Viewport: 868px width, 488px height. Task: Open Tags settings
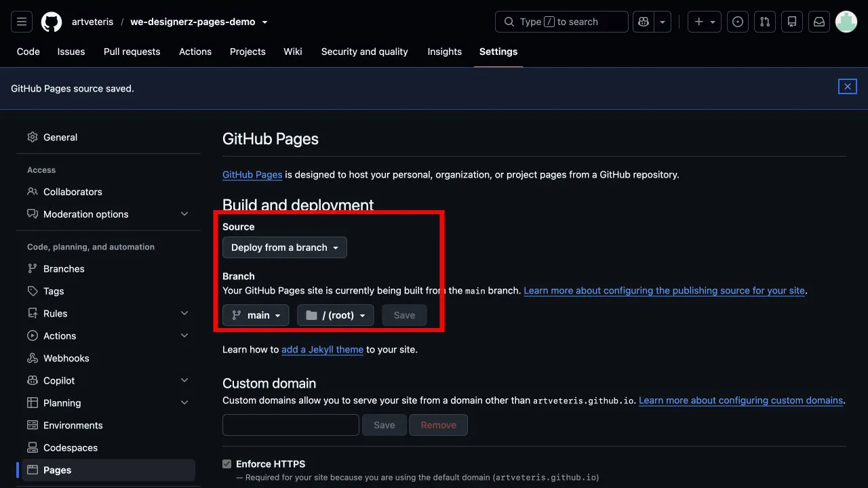[108, 291]
